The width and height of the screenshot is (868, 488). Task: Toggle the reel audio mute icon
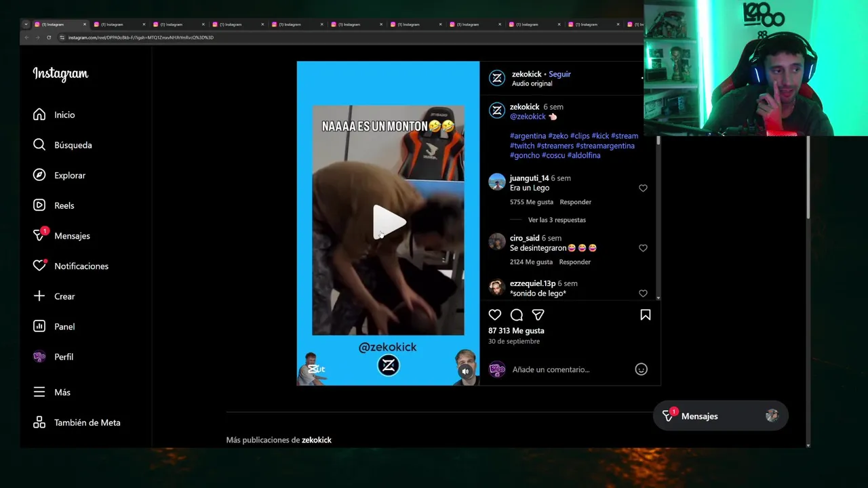pyautogui.click(x=465, y=371)
